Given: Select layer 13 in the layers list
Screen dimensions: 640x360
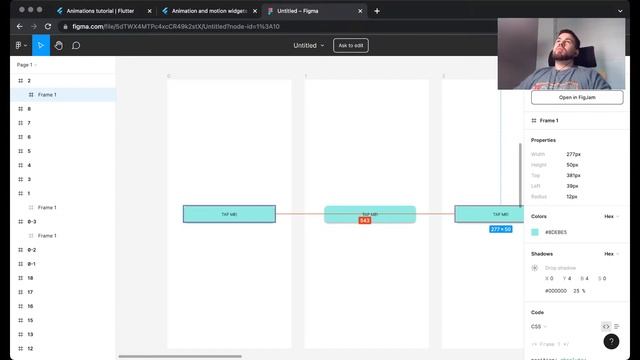Looking at the screenshot, I should [x=63, y=334].
